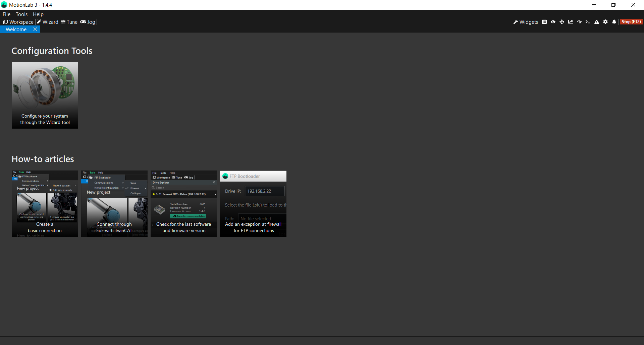Screen dimensions: 644x345
Task: Open the Configure your system Wizard tile
Action: (45, 95)
